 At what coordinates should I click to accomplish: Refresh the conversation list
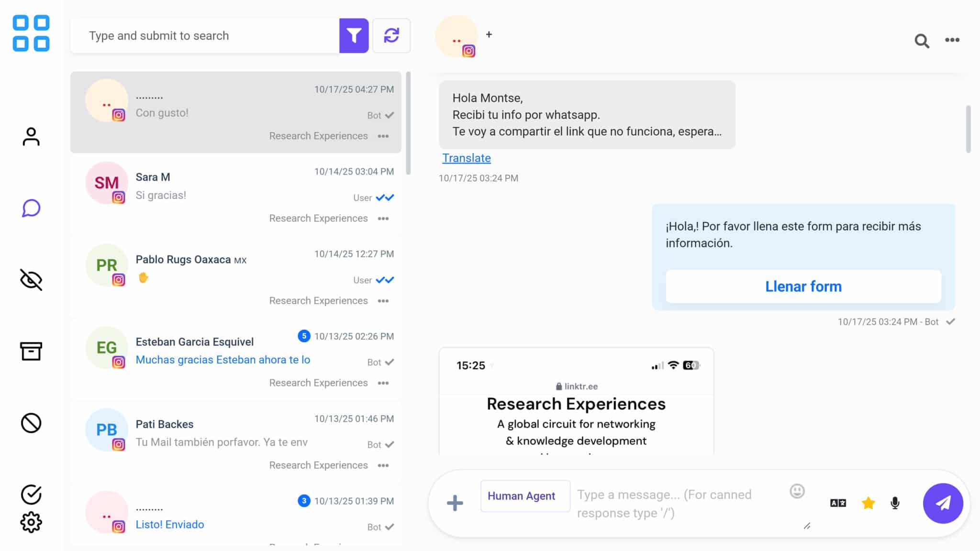pos(391,35)
